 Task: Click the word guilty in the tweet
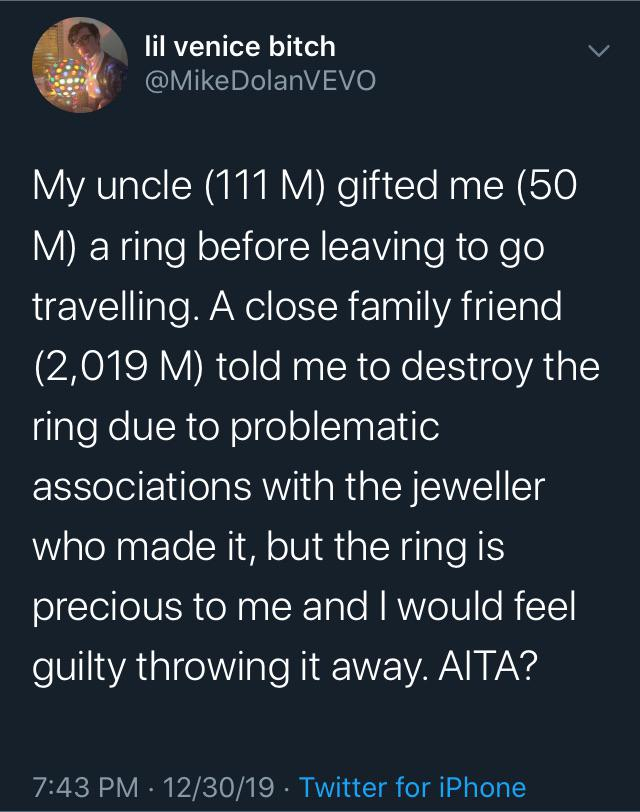(79, 667)
